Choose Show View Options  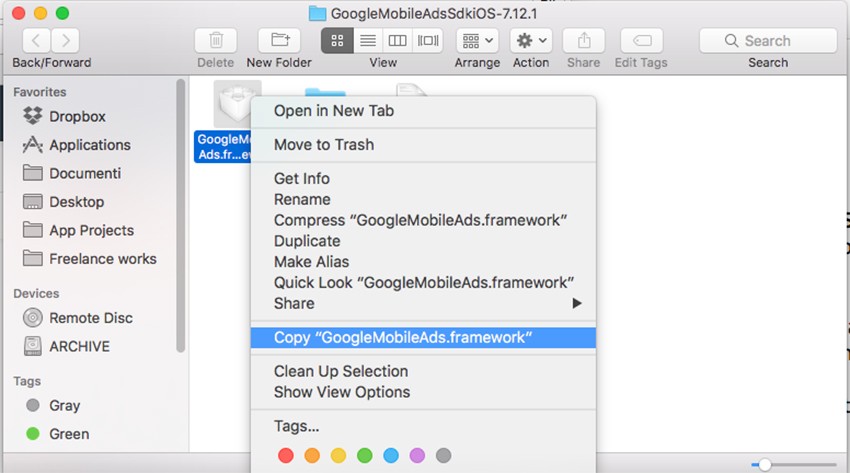tap(423, 392)
